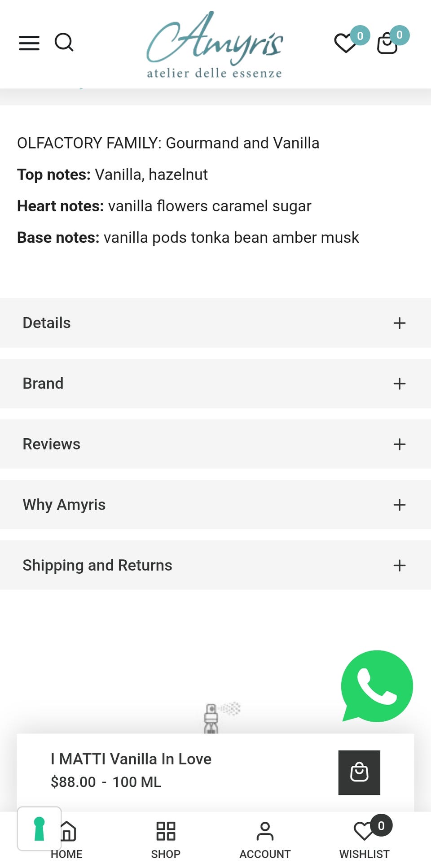Image resolution: width=431 pixels, height=868 pixels.
Task: Click the plus icon on Reviews row
Action: click(400, 444)
